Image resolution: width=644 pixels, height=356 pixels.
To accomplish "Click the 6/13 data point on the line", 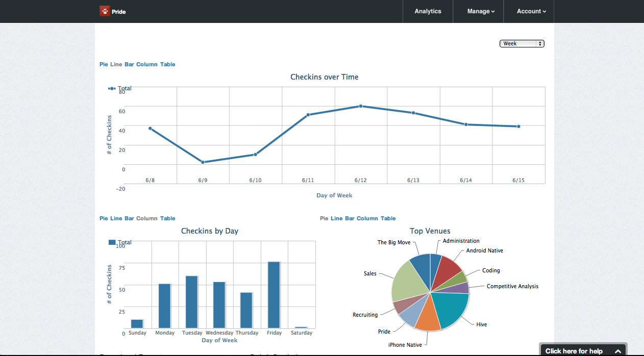I will tap(413, 113).
